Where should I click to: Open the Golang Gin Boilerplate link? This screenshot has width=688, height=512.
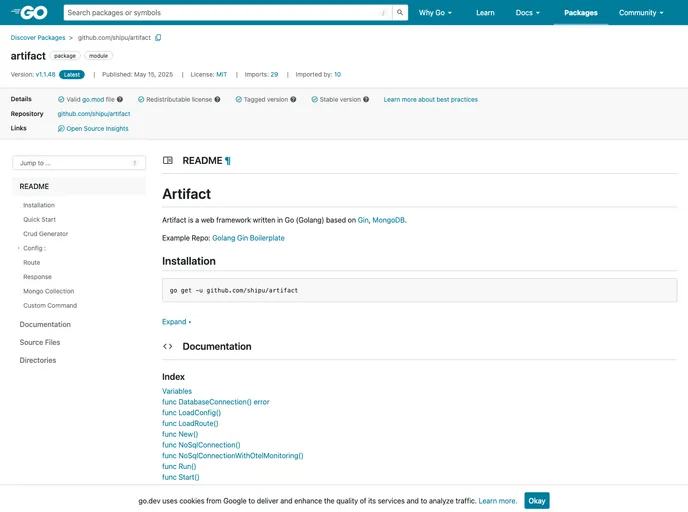[x=248, y=238]
